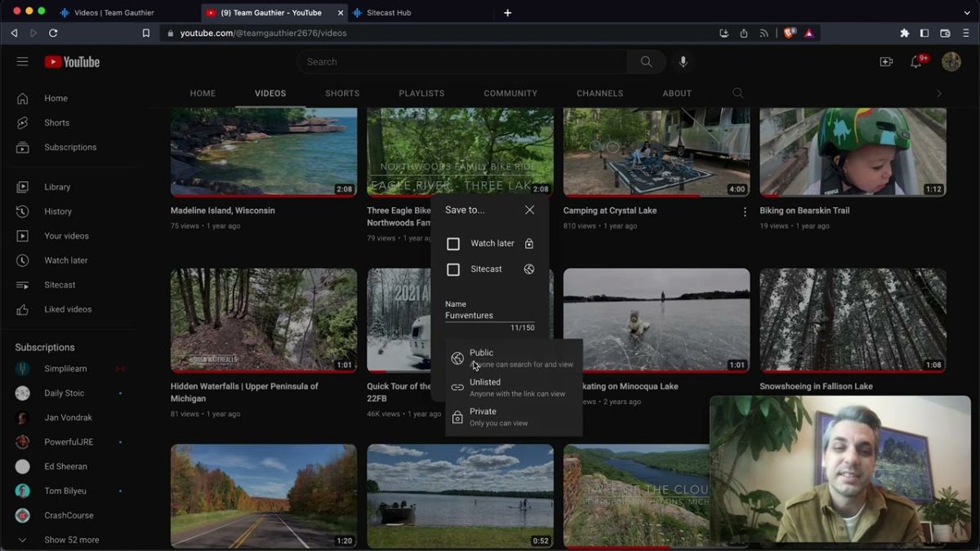Open the Snowshoeing in Fallison Lake video title
The height and width of the screenshot is (551, 980).
coord(816,386)
